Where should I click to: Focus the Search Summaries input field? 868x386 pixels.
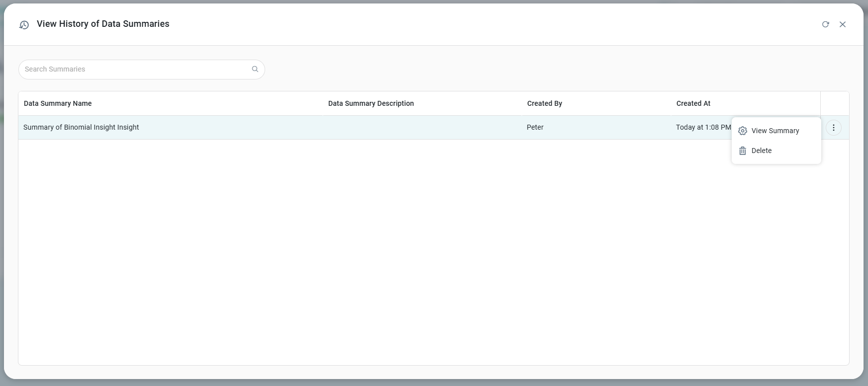(x=134, y=69)
